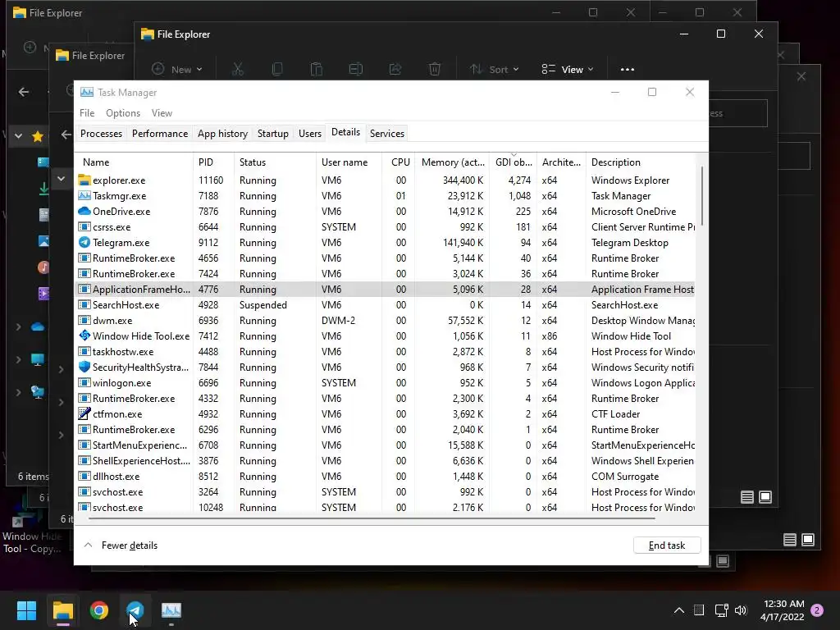Switch to the Services tab
Screen dimensions: 840x630
coord(387,134)
